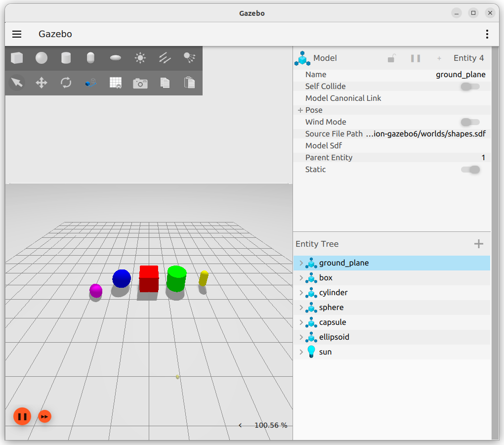Copy the selected entity

click(165, 83)
